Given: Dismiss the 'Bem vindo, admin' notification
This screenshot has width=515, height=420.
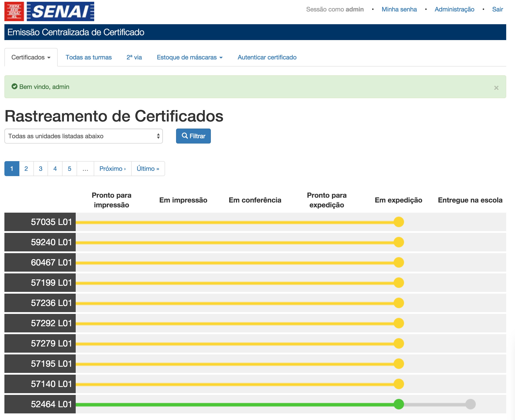Looking at the screenshot, I should click(497, 88).
